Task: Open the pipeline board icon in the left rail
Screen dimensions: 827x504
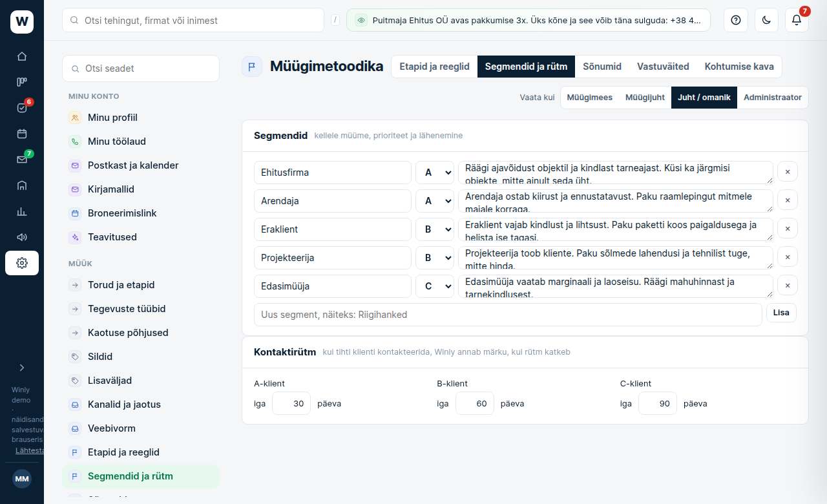Action: coord(22,82)
